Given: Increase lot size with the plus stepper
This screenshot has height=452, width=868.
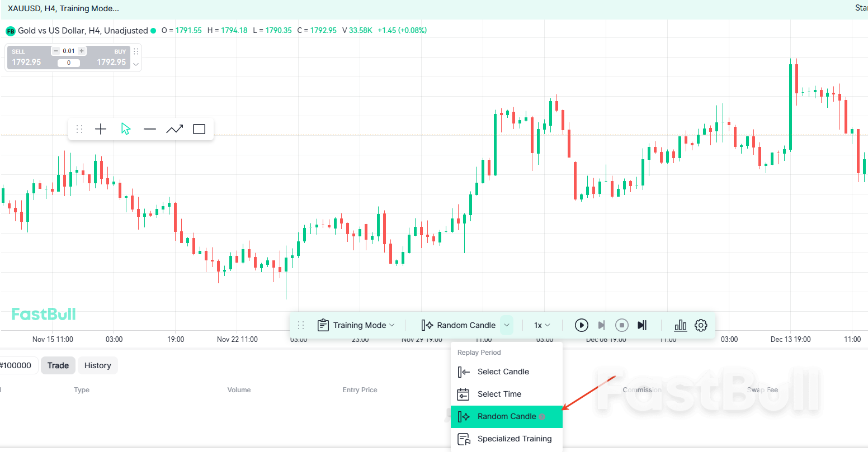Looking at the screenshot, I should [82, 51].
